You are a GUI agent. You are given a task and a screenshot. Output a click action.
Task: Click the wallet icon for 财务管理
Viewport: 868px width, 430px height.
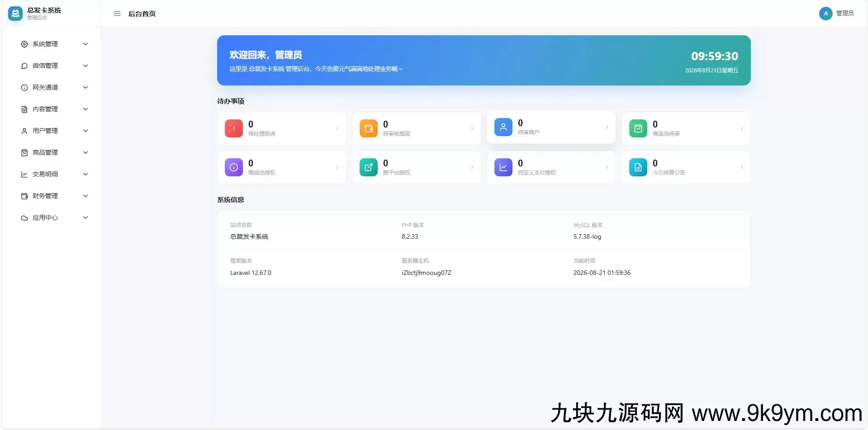24,196
